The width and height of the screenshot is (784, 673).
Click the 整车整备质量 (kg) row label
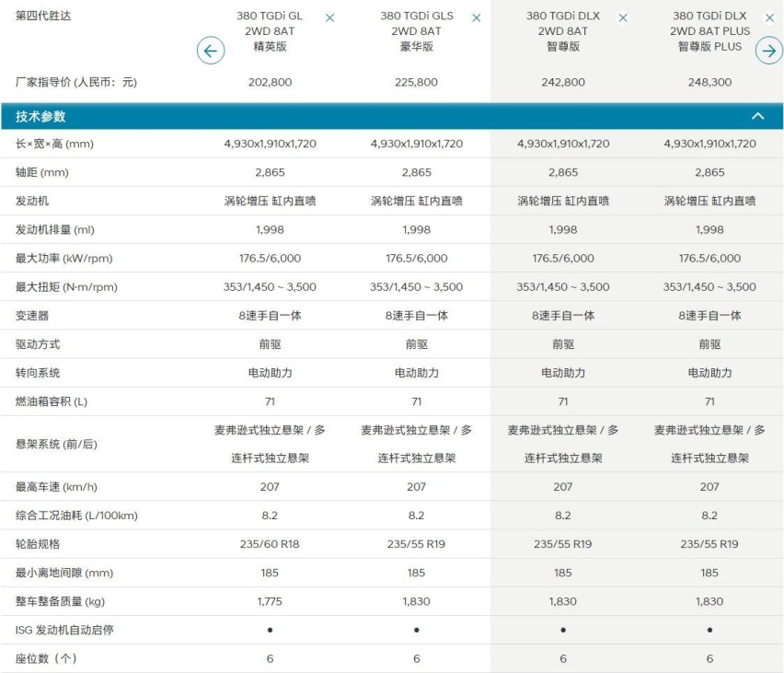point(60,601)
